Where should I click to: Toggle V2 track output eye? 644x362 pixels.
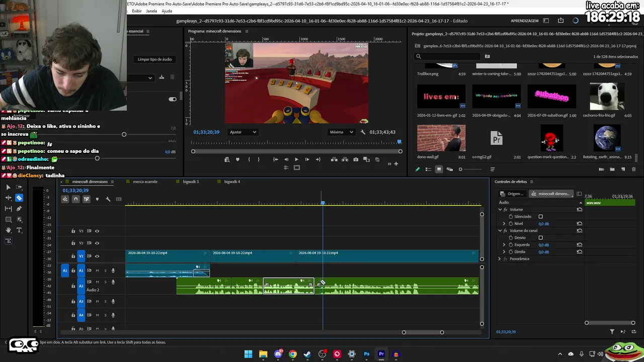(x=97, y=243)
